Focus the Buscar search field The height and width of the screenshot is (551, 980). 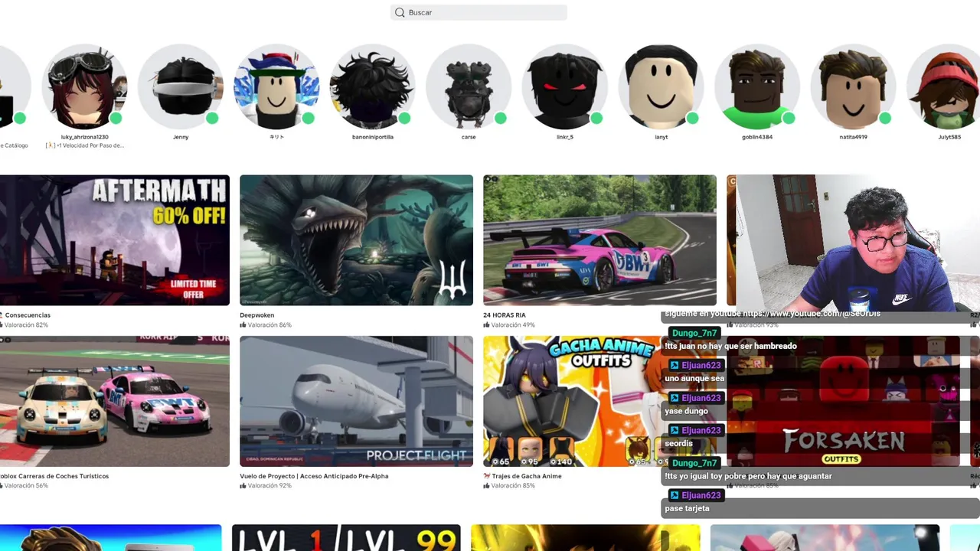(479, 12)
